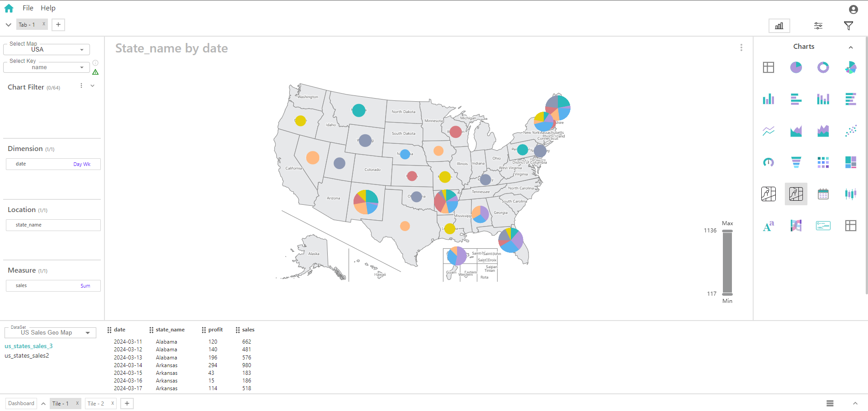Switch to the Tile - 2 tab
868x411 pixels.
click(x=96, y=403)
